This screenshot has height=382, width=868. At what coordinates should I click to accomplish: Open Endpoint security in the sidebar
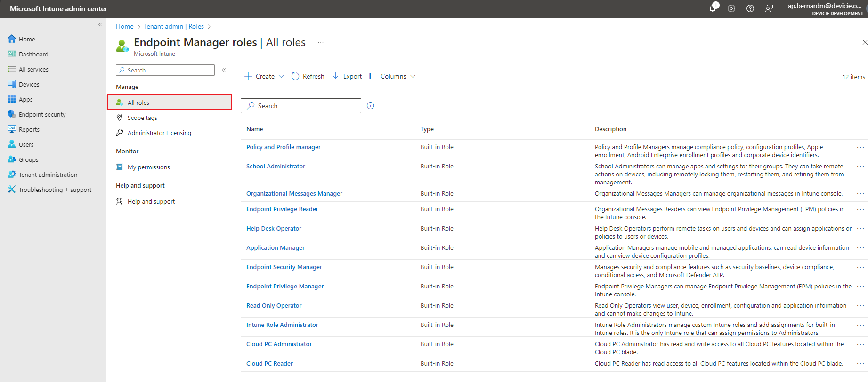pyautogui.click(x=42, y=114)
